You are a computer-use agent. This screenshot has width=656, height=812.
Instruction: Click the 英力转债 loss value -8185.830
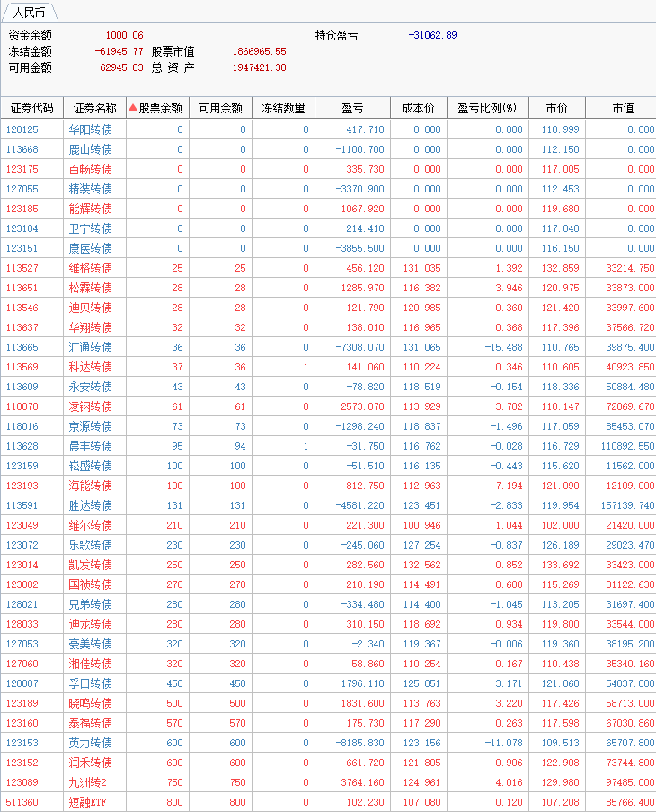[x=360, y=743]
